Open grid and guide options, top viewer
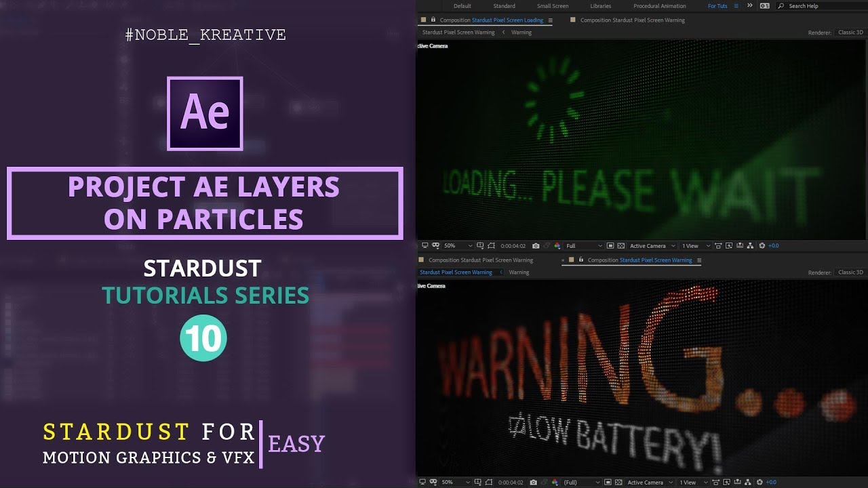 (480, 246)
